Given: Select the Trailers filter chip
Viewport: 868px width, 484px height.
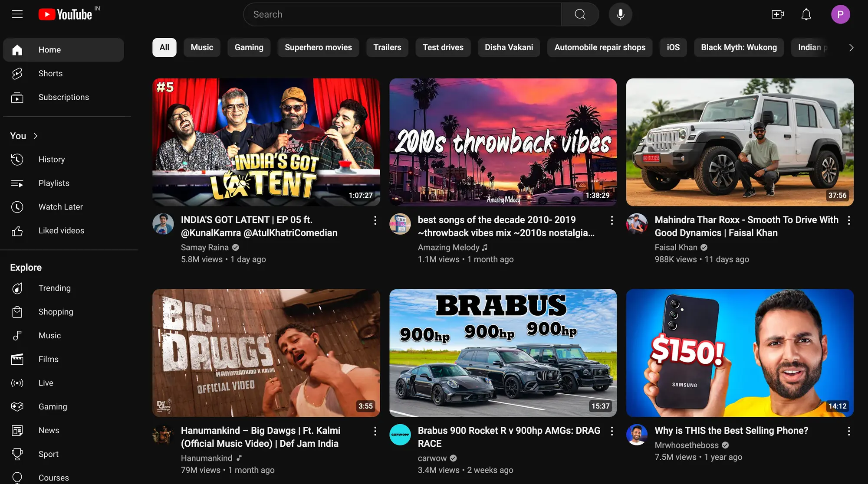Looking at the screenshot, I should click(387, 47).
